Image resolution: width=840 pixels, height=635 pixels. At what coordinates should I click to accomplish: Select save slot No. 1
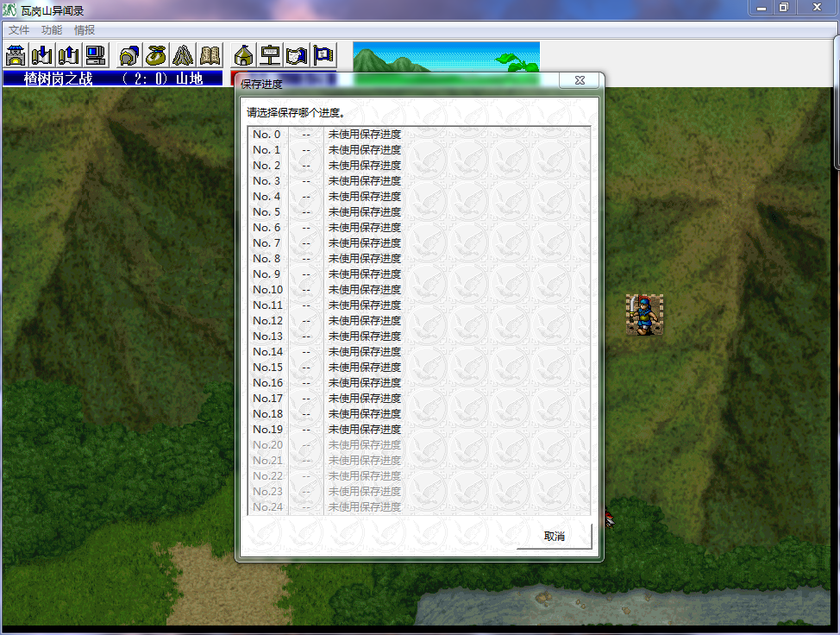pyautogui.click(x=419, y=150)
